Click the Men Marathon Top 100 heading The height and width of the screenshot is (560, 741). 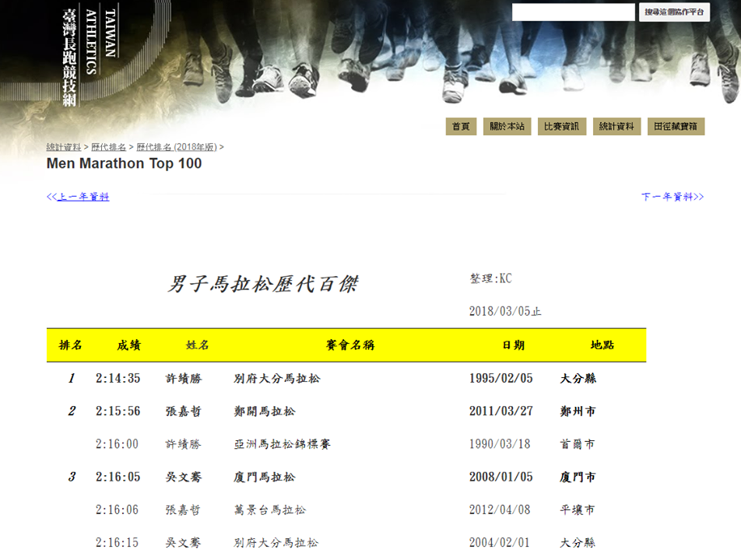(x=124, y=163)
